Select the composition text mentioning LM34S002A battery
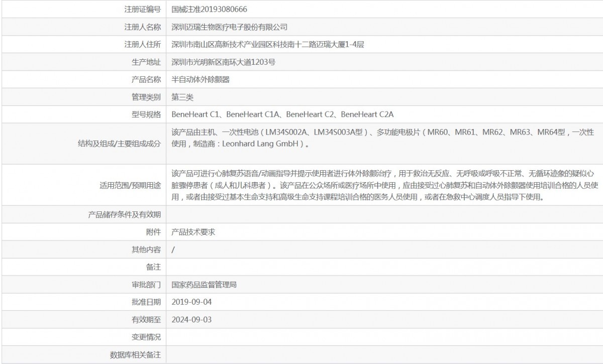 [x=383, y=138]
